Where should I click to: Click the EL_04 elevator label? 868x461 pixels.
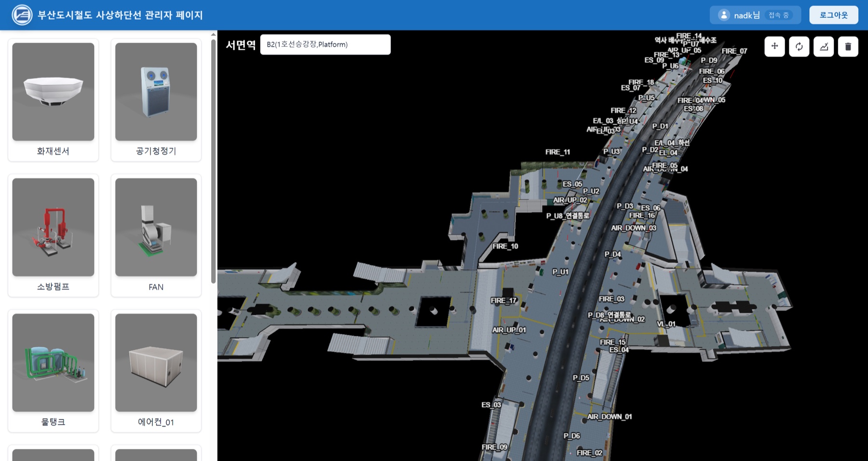(668, 153)
